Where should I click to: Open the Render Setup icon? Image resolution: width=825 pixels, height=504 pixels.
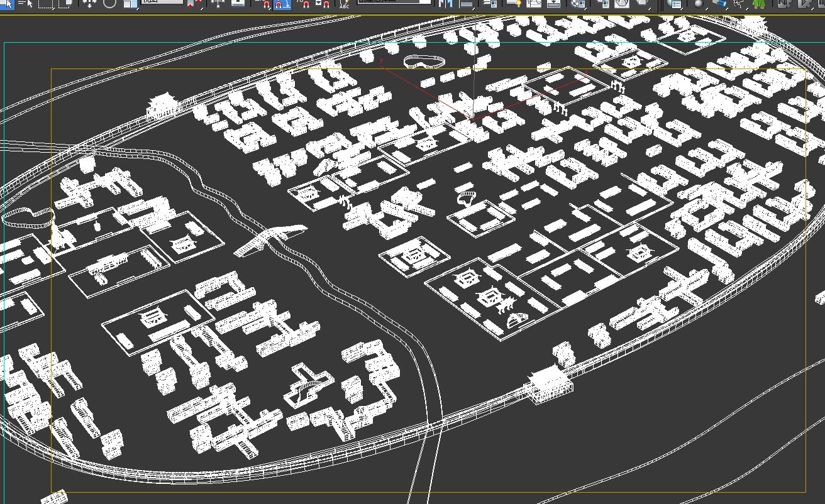tap(602, 3)
